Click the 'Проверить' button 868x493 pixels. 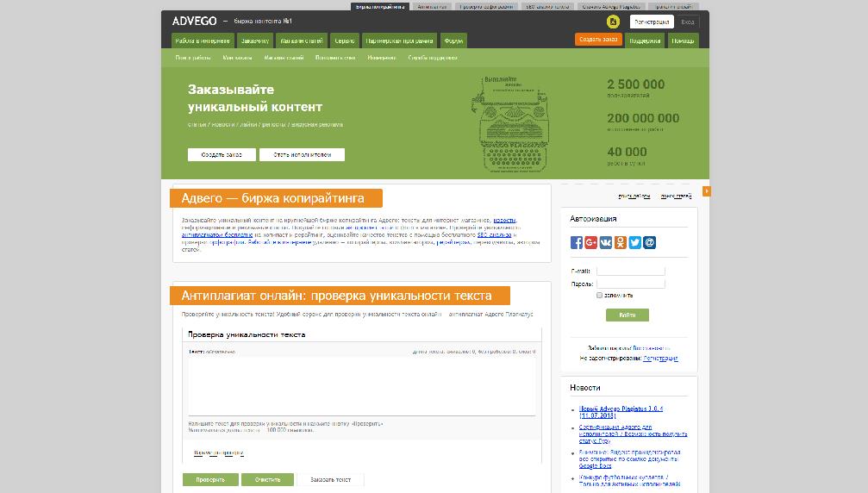tap(210, 480)
